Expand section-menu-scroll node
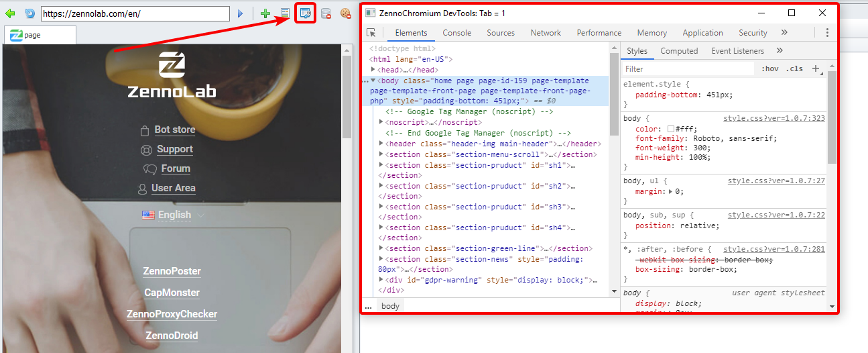The width and height of the screenshot is (868, 353). tap(381, 154)
